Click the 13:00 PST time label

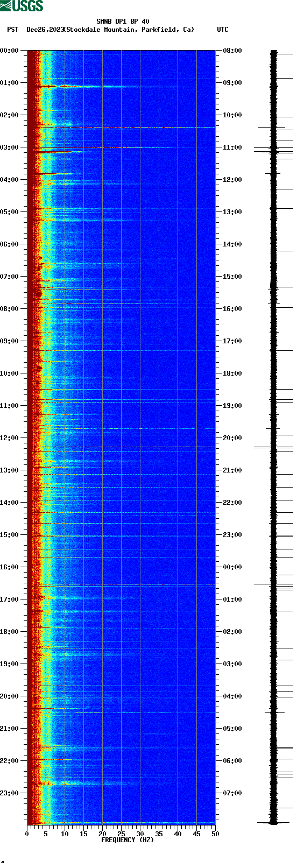pyautogui.click(x=9, y=470)
